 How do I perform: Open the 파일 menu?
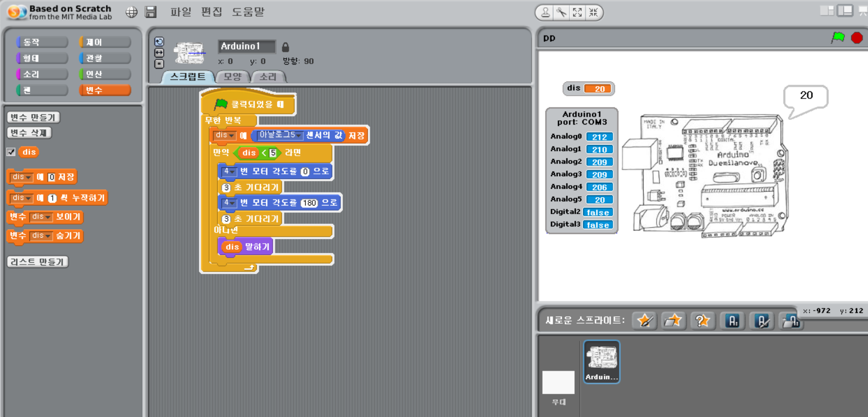click(x=181, y=12)
